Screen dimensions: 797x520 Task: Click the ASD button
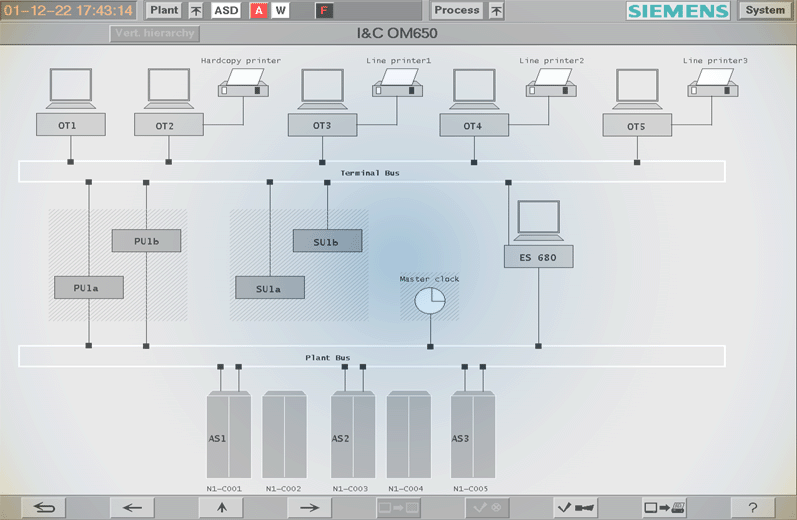226,11
